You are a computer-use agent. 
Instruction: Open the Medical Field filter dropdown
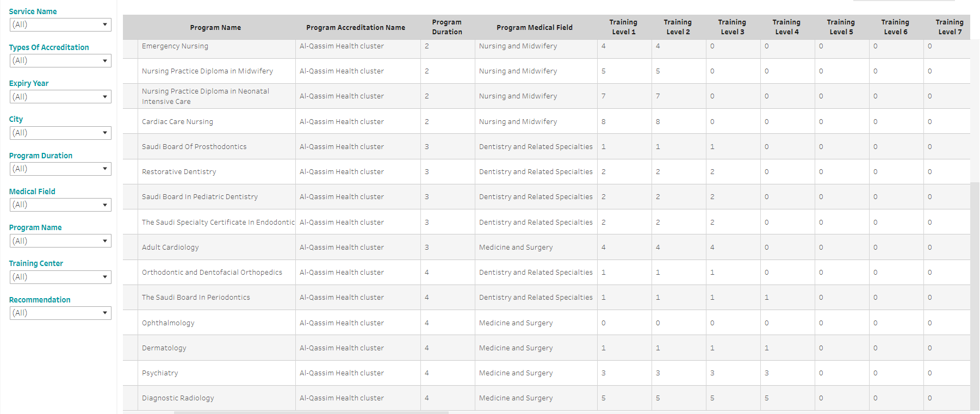60,205
